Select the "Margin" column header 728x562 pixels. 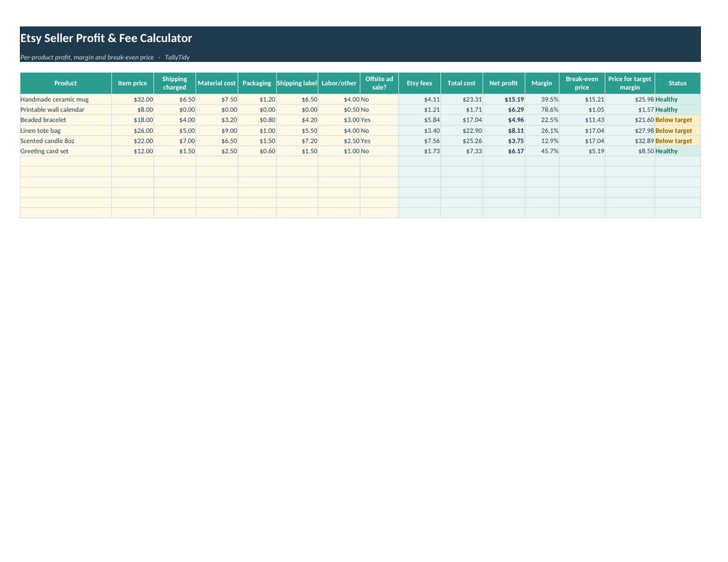pyautogui.click(x=542, y=83)
